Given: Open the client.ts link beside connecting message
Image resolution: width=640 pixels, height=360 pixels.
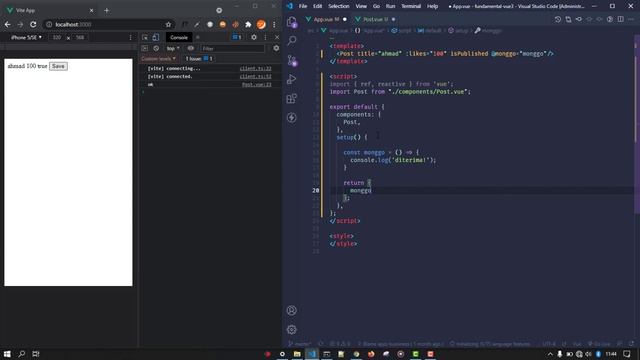Looking at the screenshot, I should point(256,69).
